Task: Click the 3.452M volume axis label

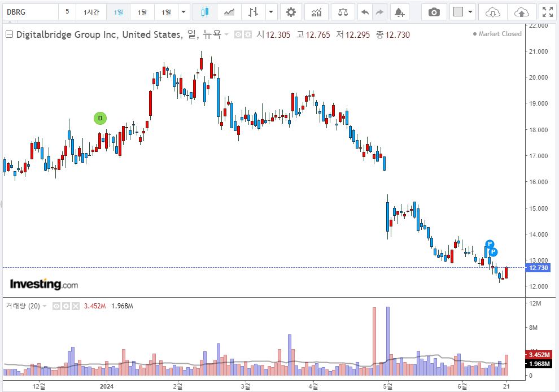Action: click(539, 355)
